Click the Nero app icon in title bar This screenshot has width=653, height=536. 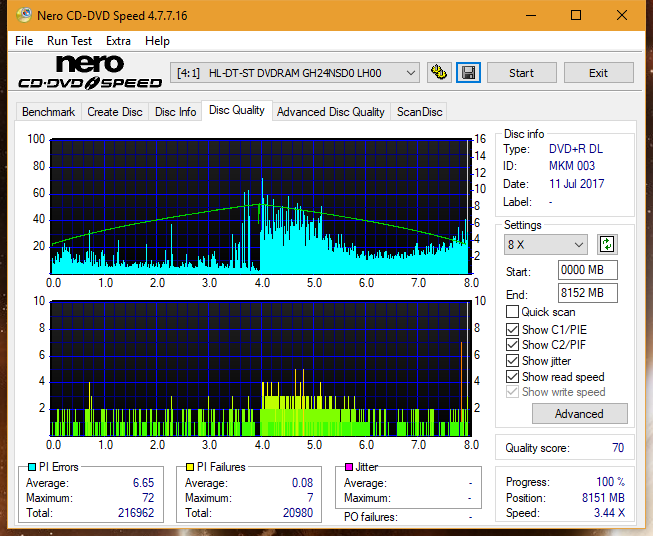(24, 15)
